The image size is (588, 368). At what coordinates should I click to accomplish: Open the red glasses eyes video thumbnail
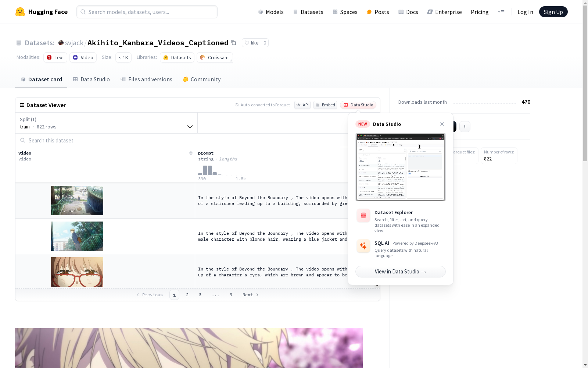pyautogui.click(x=77, y=272)
